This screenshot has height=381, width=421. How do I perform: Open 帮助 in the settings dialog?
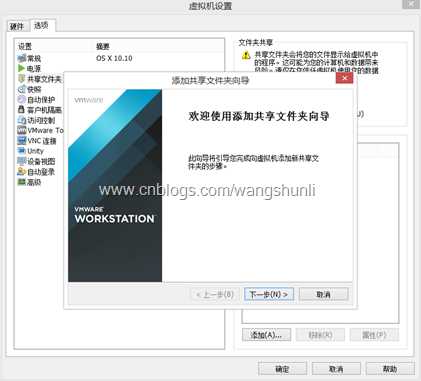click(390, 369)
